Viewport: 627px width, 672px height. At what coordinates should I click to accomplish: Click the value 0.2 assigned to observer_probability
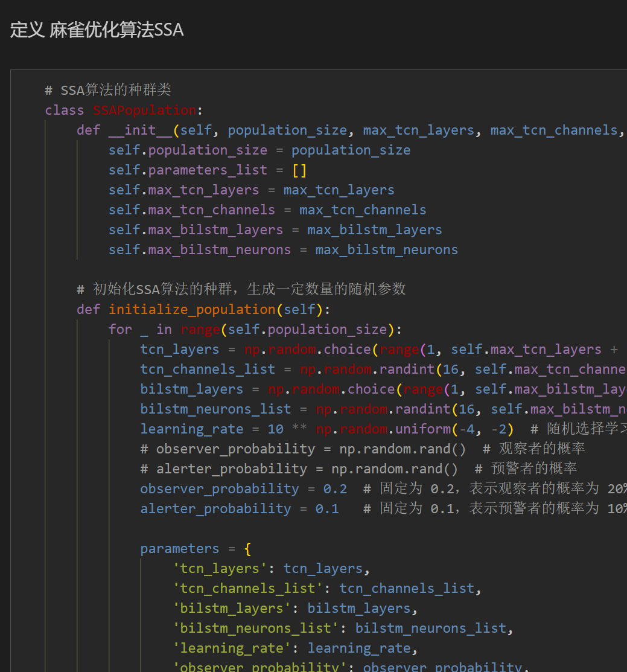tap(334, 488)
